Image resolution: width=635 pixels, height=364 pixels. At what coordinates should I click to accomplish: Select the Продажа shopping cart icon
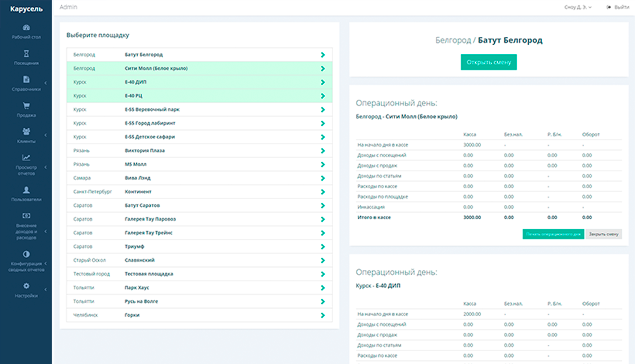(26, 106)
